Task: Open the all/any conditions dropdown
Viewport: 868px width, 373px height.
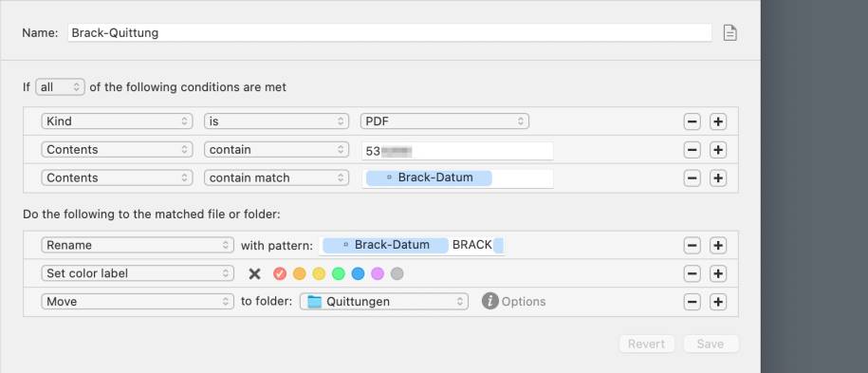Action: [60, 87]
